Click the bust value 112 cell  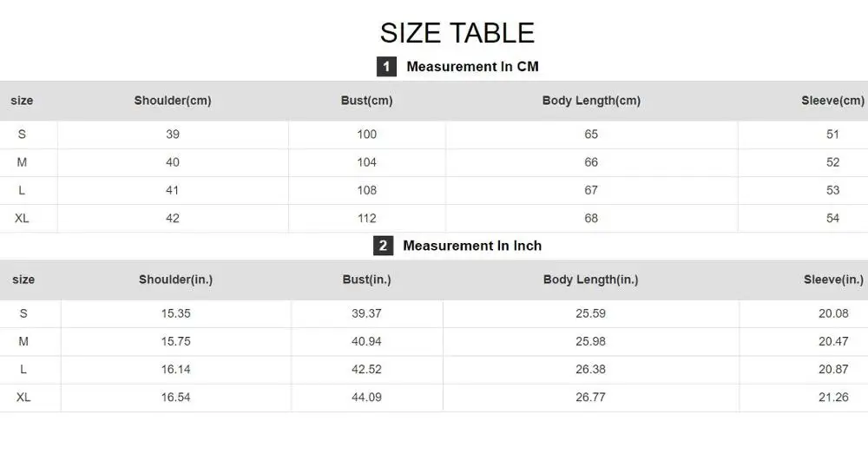pos(366,218)
